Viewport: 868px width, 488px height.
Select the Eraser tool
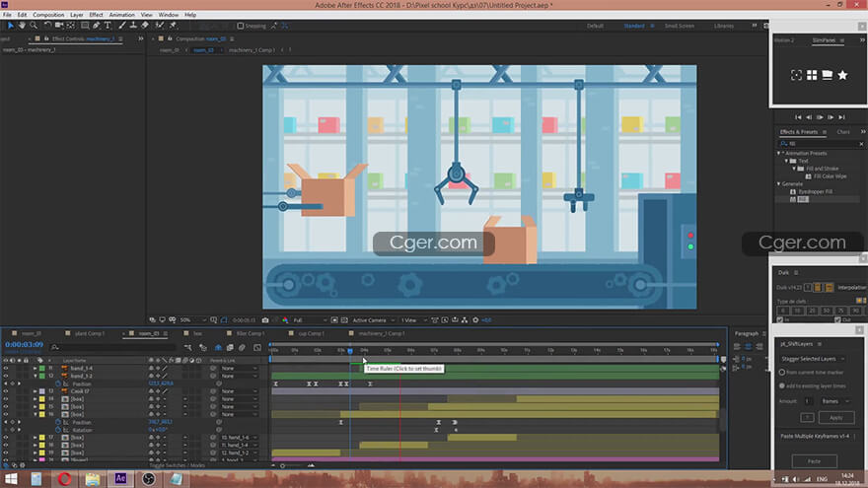click(145, 26)
